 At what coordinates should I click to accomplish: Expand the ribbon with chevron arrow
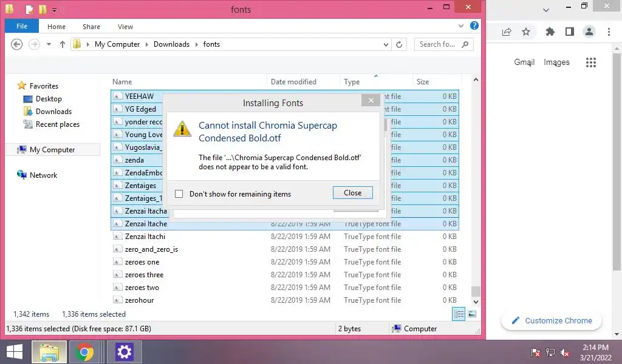pos(461,26)
